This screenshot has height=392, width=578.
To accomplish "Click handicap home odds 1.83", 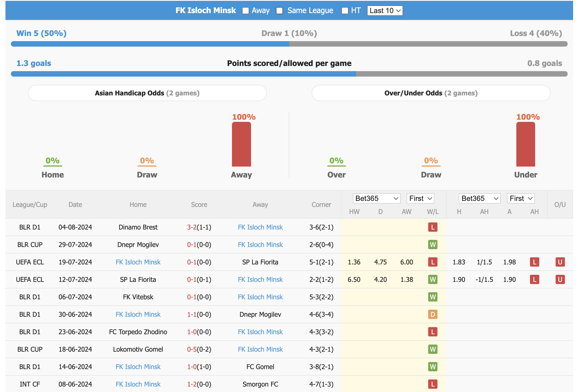I will coord(459,262).
